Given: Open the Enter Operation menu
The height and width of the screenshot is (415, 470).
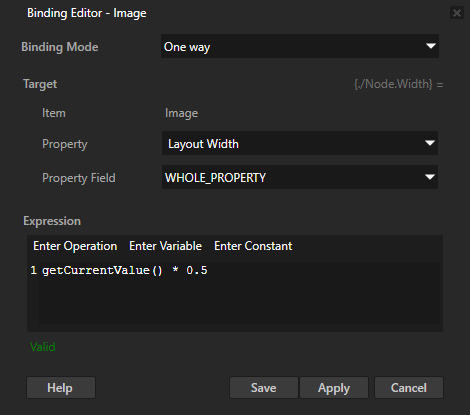Looking at the screenshot, I should click(75, 246).
